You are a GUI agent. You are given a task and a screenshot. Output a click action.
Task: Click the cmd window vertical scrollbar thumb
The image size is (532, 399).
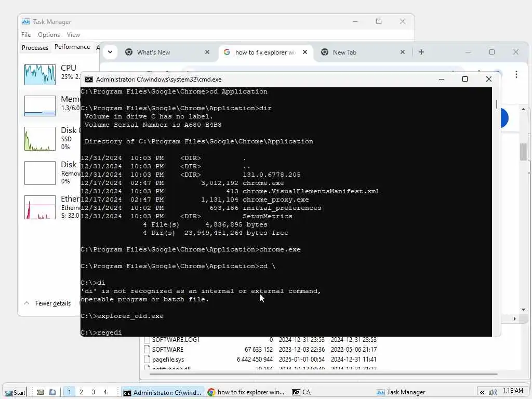496,104
